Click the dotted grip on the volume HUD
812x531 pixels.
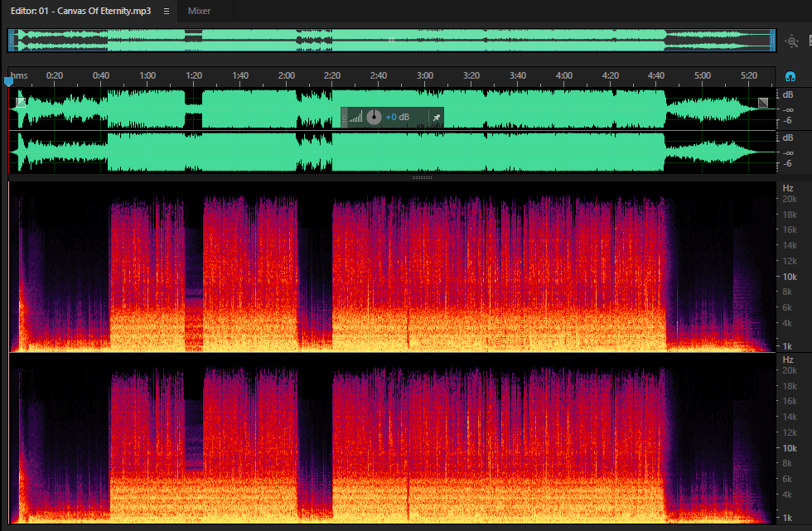pos(345,118)
